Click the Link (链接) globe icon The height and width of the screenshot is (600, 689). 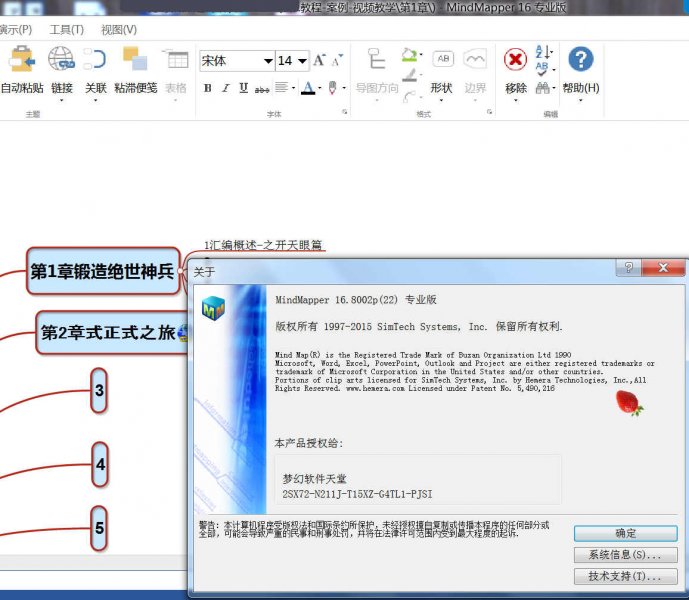point(61,58)
